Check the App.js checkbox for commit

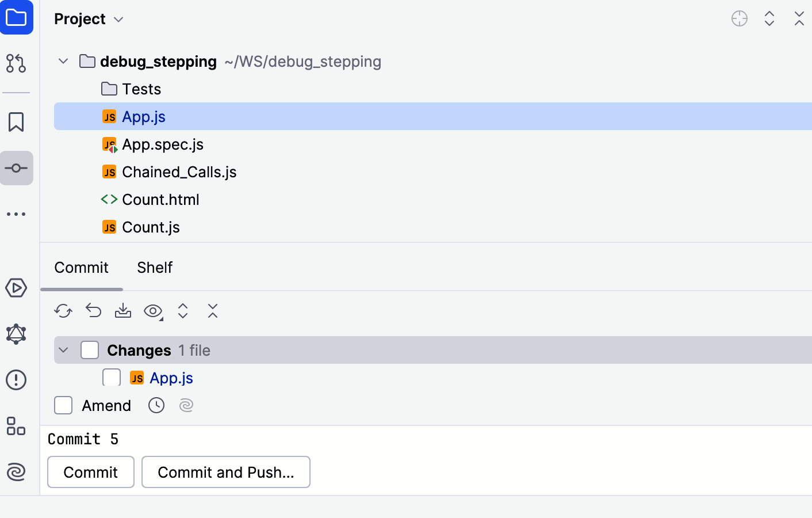[111, 378]
